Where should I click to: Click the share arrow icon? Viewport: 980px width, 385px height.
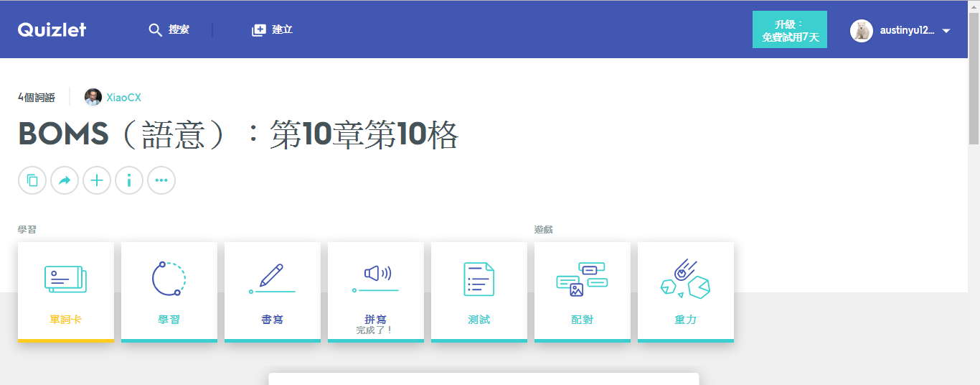point(65,180)
